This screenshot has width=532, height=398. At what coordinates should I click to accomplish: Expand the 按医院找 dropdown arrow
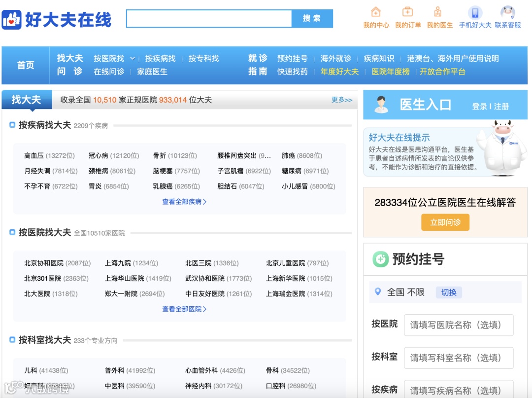(x=133, y=58)
